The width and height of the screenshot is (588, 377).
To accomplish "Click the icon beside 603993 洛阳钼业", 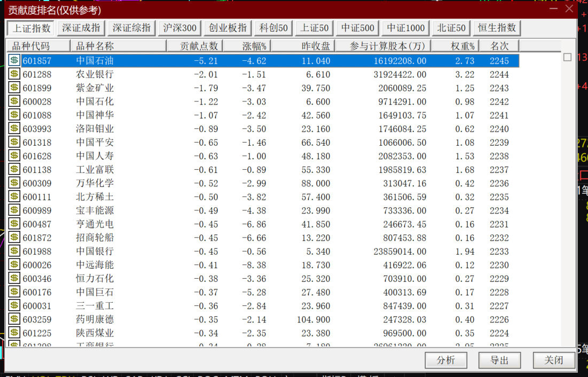I will (x=14, y=128).
